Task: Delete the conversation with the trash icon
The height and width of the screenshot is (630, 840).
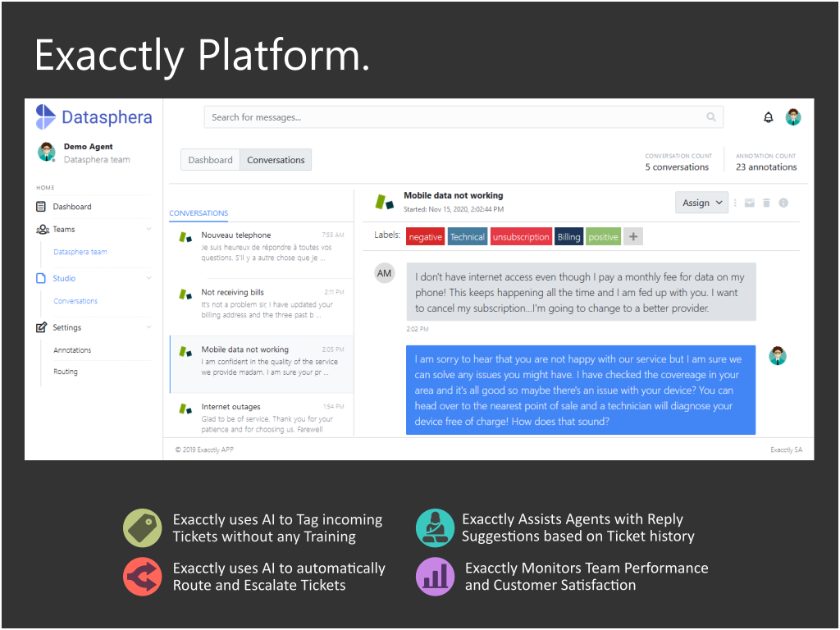Action: [767, 203]
